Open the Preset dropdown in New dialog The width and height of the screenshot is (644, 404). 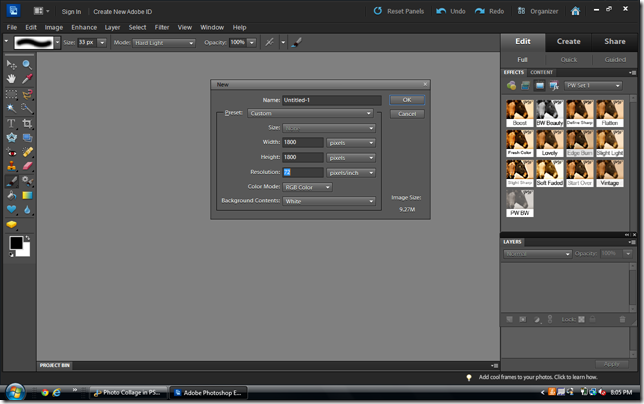310,114
